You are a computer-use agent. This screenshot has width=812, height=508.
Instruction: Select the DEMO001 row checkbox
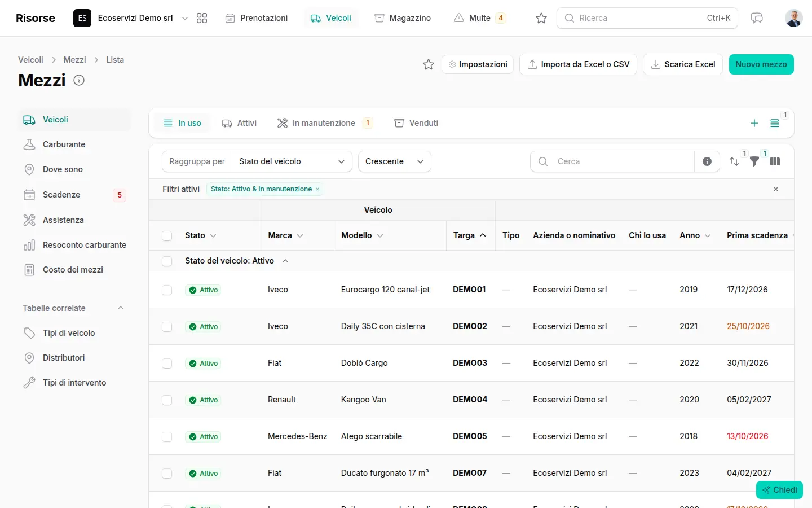167,290
